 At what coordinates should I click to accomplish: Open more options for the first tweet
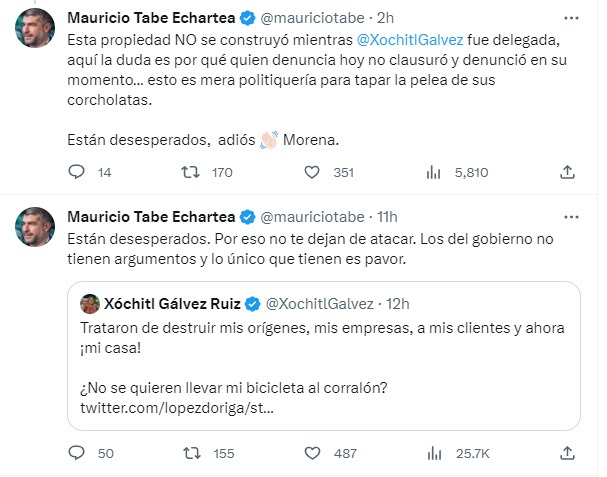pyautogui.click(x=569, y=17)
